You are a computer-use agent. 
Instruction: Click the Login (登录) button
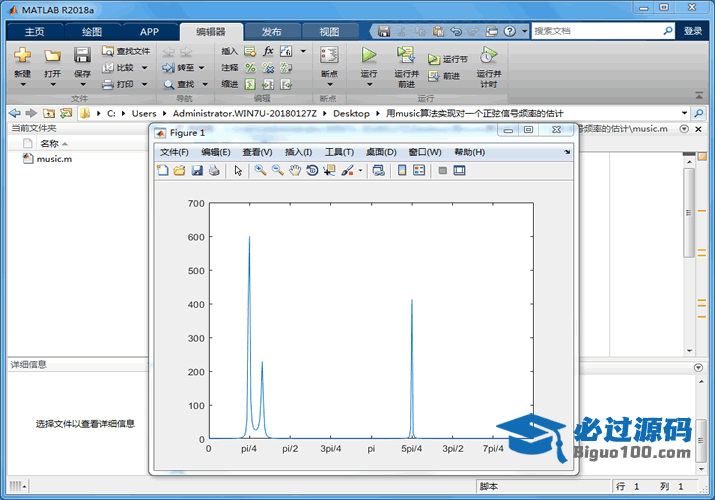693,31
